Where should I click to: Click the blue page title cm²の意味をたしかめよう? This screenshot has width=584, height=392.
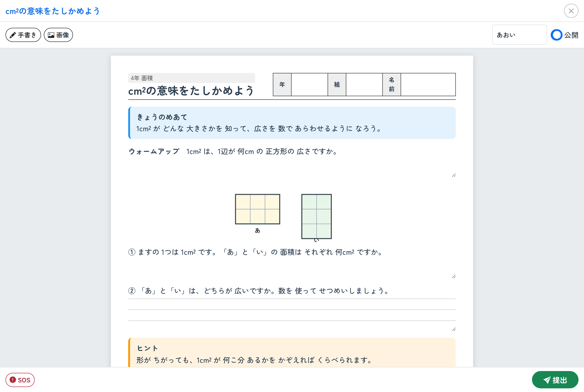[x=53, y=11]
